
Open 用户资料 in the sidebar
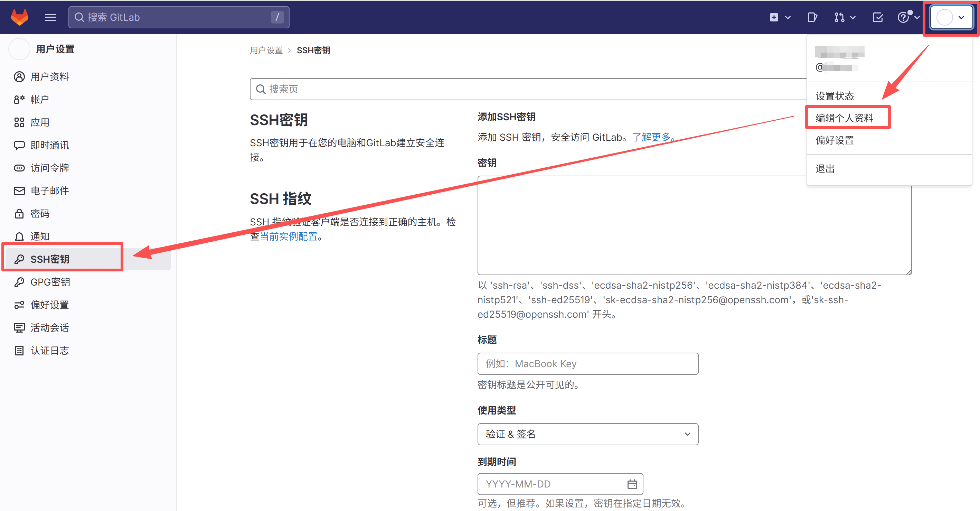click(88, 76)
